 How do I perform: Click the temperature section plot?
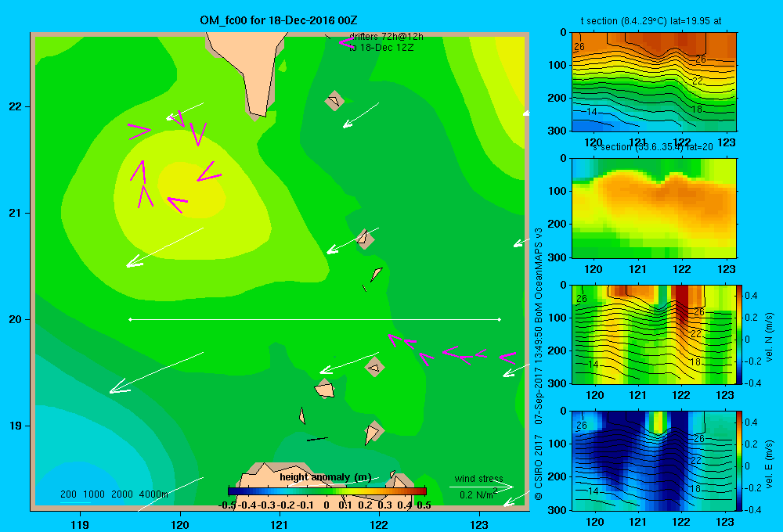coord(654,82)
